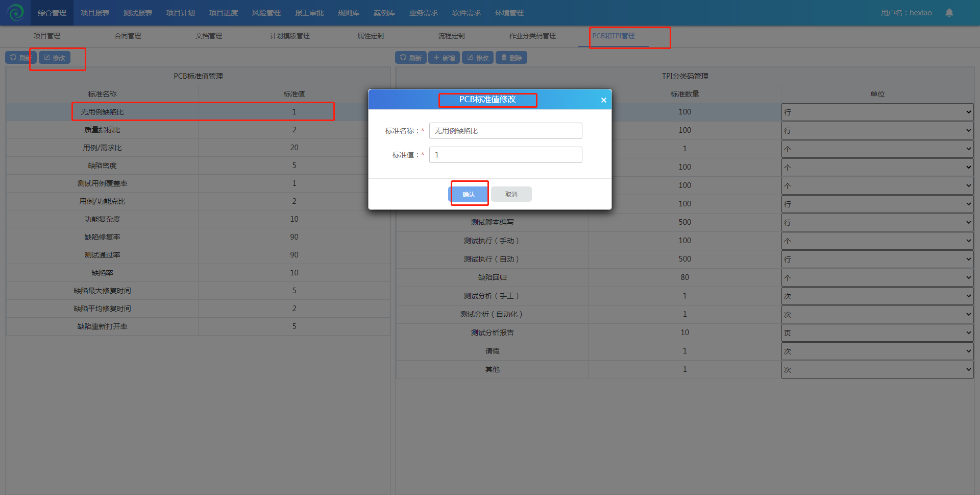The width and height of the screenshot is (980, 495).
Task: Open unit dropdown for 测试脚本编写 row
Action: click(x=877, y=223)
